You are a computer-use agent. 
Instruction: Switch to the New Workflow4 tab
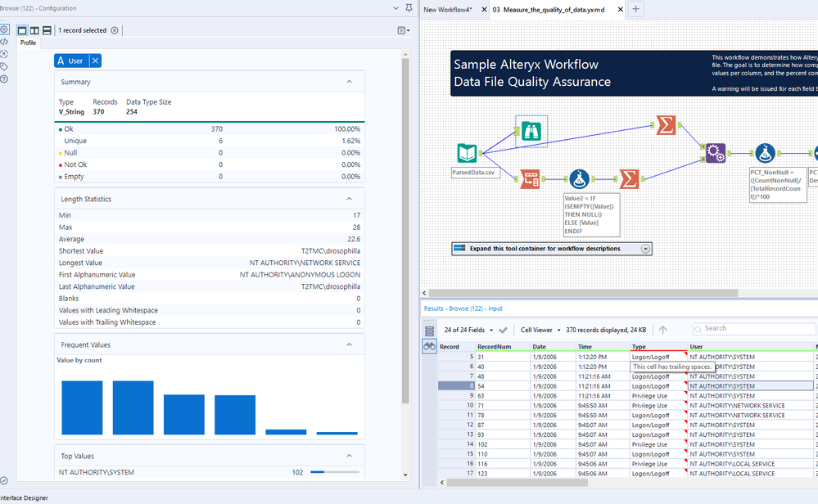click(448, 9)
